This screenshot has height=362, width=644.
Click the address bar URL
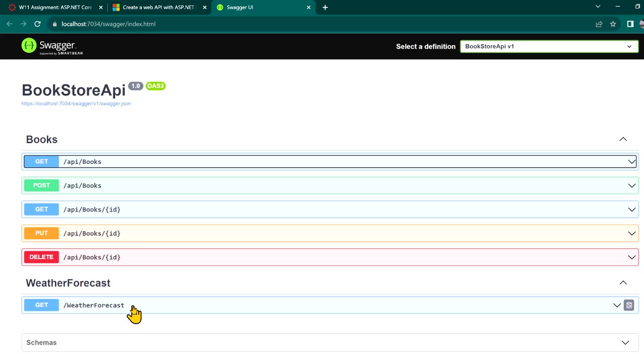(x=109, y=24)
